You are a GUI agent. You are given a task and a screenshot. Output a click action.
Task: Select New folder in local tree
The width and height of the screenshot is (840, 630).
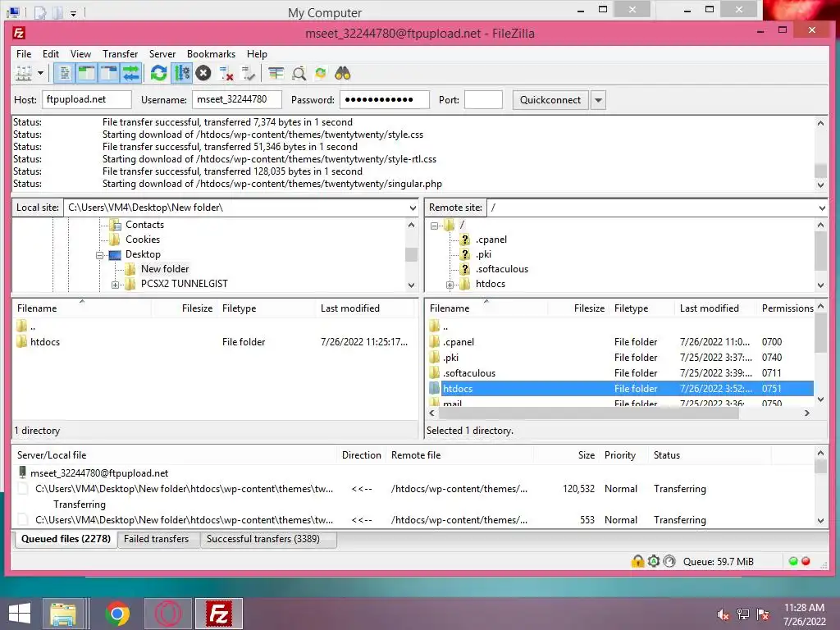165,269
